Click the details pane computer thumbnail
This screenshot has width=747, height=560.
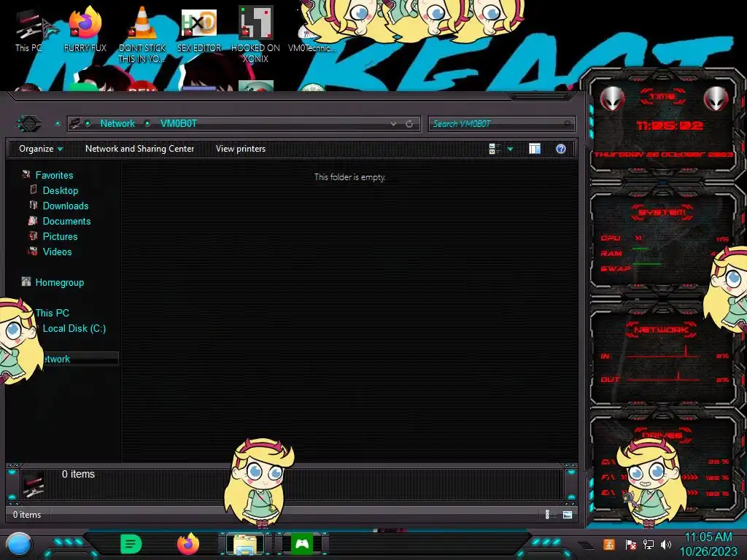(x=34, y=484)
